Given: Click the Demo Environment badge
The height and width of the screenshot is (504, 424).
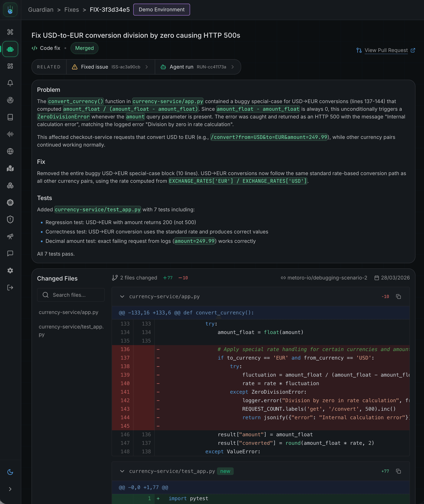Looking at the screenshot, I should pos(161,10).
